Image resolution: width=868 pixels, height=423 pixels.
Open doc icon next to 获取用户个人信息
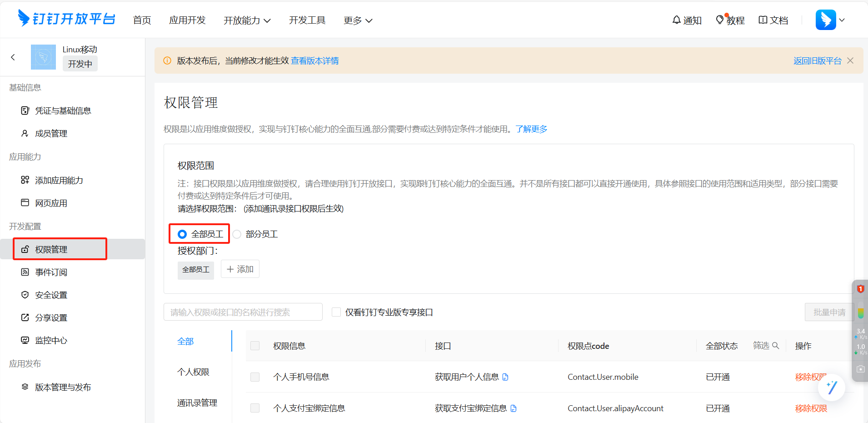click(505, 377)
